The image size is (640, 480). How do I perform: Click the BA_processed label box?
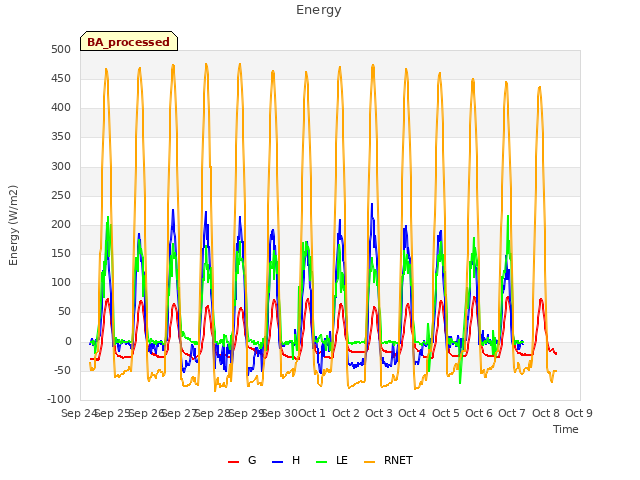tap(129, 41)
